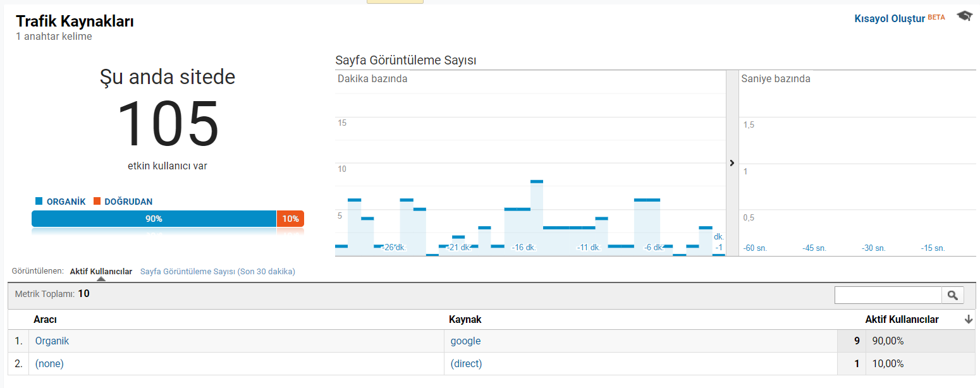Click the tallest bar in the per-minute chart

click(537, 218)
